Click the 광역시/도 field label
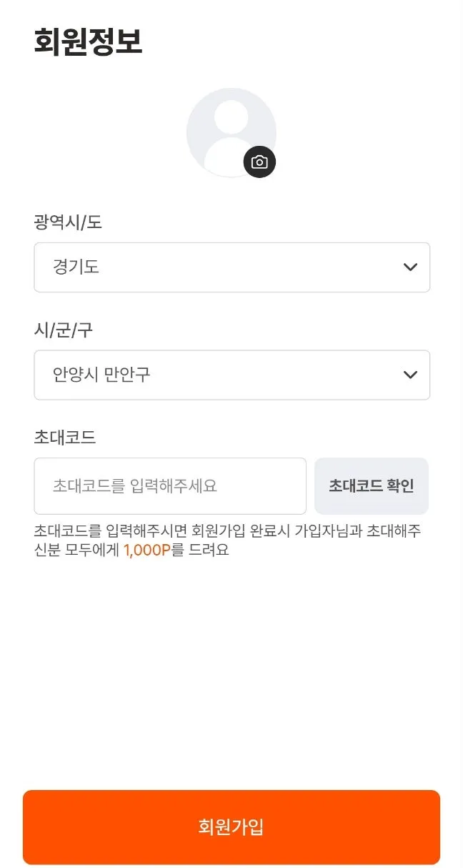 click(x=68, y=222)
